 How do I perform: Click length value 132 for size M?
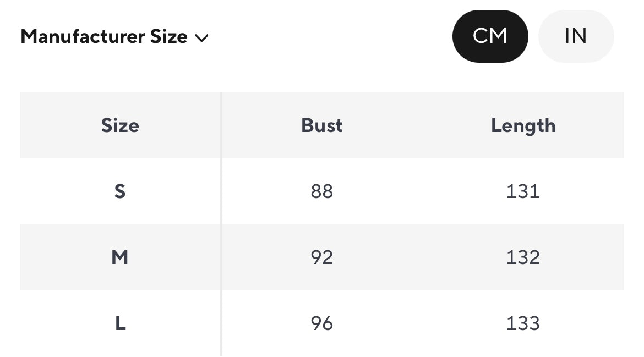tap(523, 257)
